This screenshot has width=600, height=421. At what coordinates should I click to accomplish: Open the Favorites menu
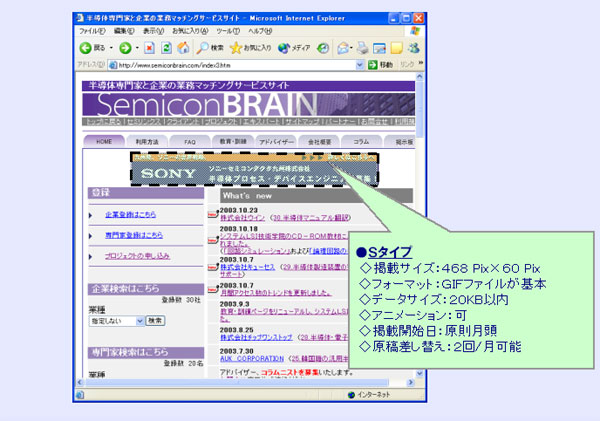coord(190,31)
